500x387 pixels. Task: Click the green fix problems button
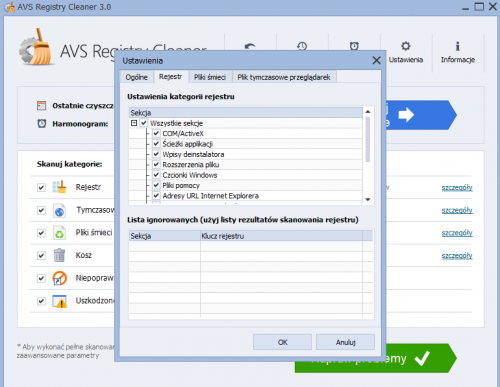pos(376,358)
